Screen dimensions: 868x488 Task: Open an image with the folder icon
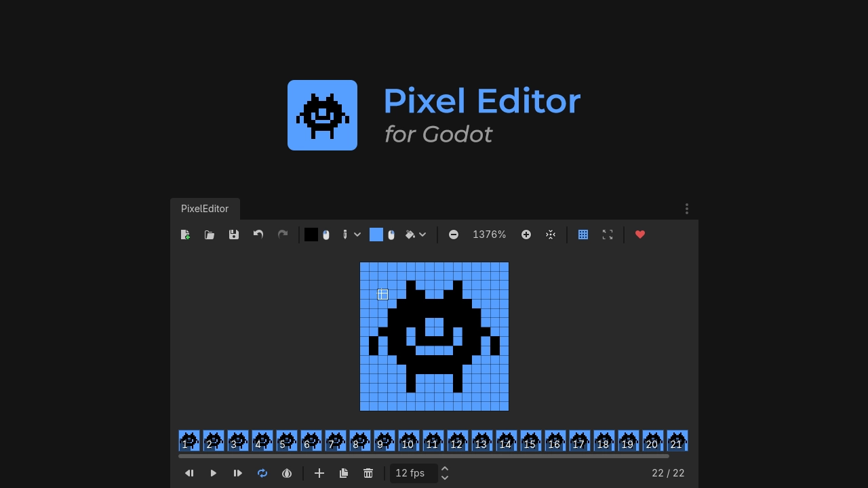[210, 235]
